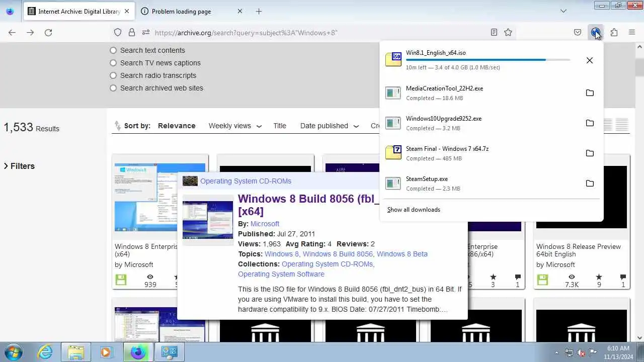Cancel the Win8.1_English_x64.iso download
The image size is (644, 362).
click(x=590, y=60)
